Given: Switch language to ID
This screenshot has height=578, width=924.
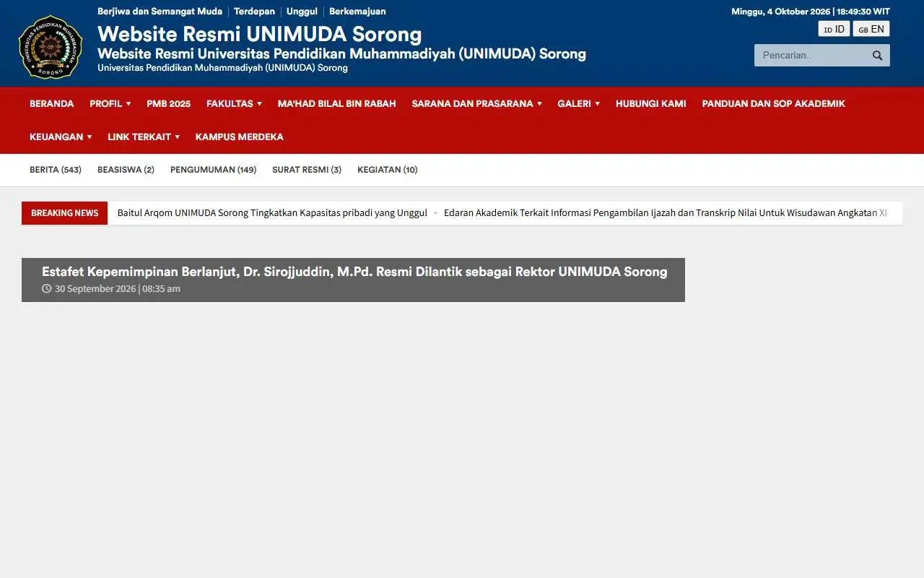Looking at the screenshot, I should 834,29.
